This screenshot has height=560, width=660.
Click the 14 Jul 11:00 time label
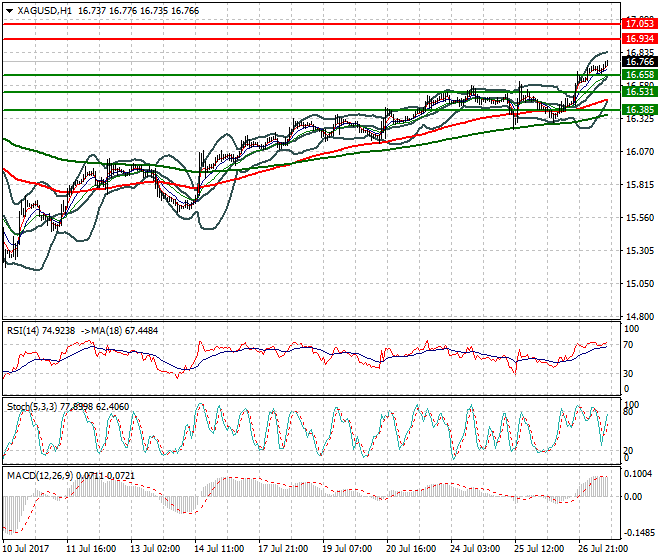[x=219, y=549]
